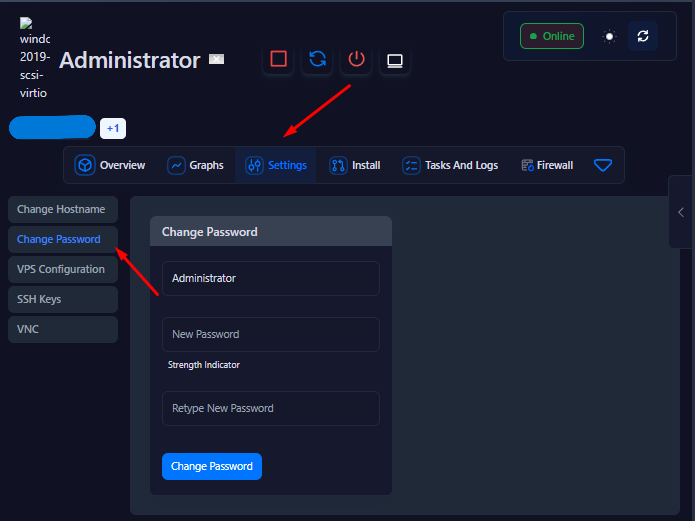Switch to the Graphs tab
This screenshot has height=521, width=695.
(x=196, y=165)
